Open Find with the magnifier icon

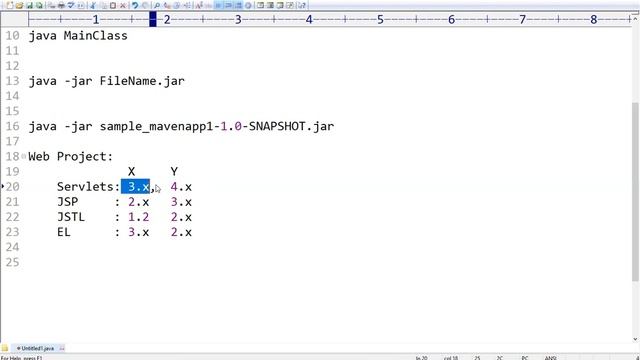[157, 5]
